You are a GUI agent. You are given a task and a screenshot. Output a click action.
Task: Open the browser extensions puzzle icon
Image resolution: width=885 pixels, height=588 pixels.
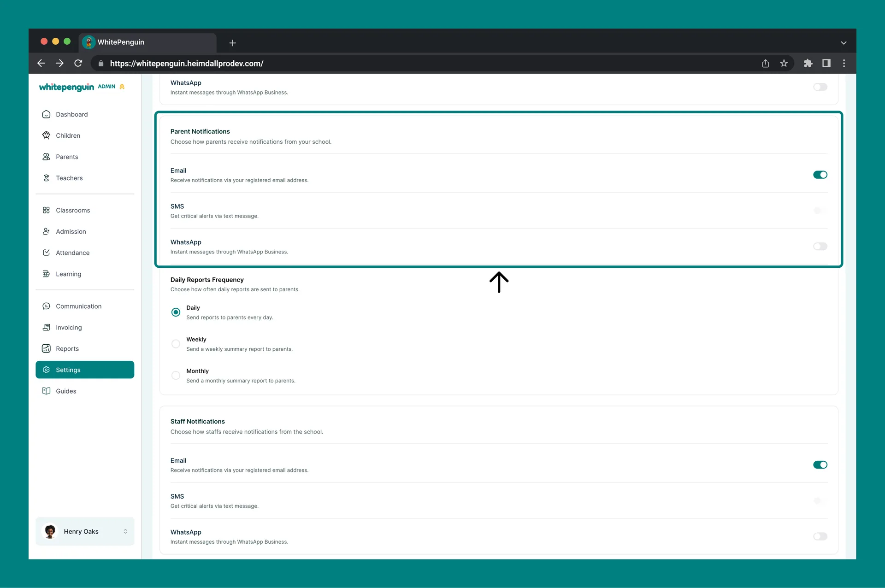[808, 63]
